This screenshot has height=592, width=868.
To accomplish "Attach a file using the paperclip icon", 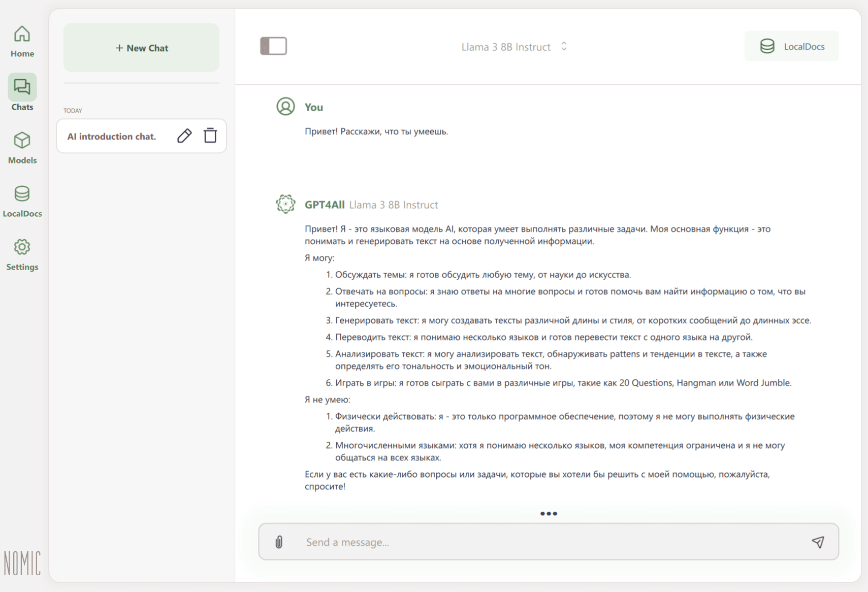I will click(279, 542).
